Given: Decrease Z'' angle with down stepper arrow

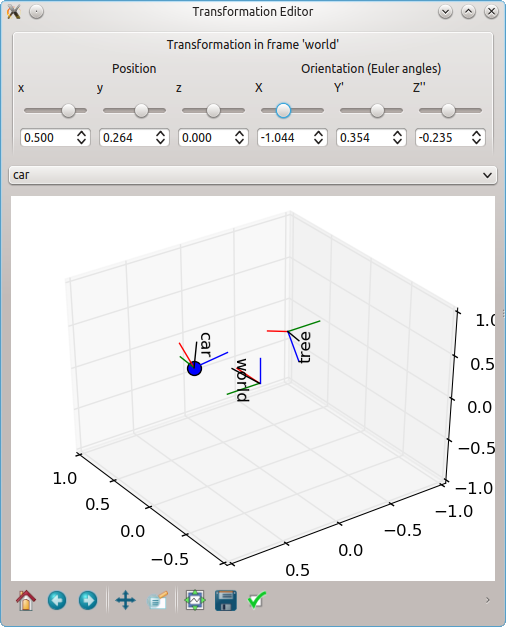Looking at the screenshot, I should [476, 142].
